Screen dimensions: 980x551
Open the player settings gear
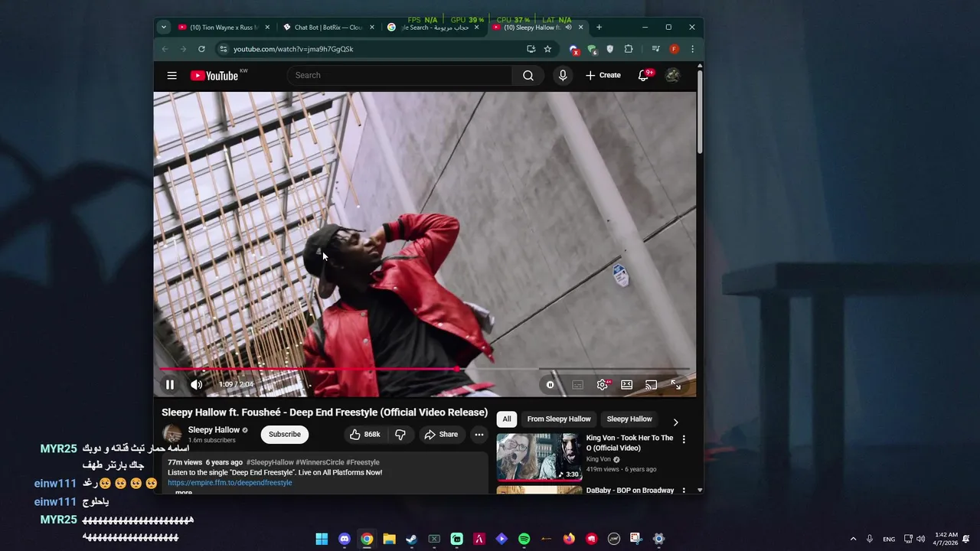(x=603, y=385)
